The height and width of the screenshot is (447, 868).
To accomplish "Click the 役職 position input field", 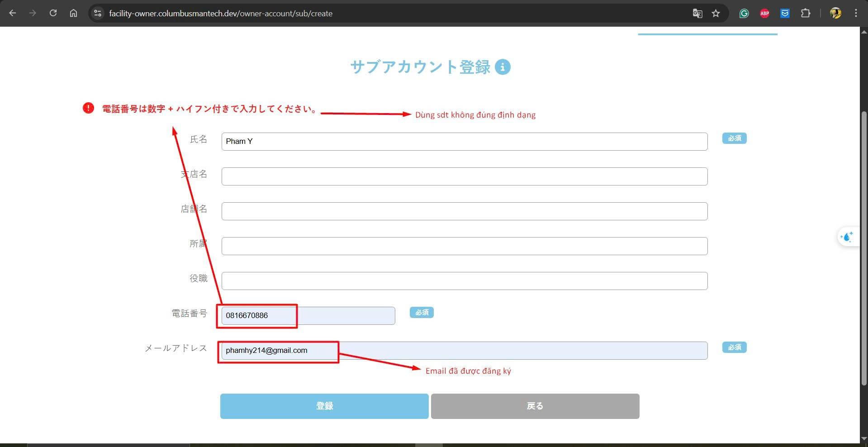I will point(464,281).
